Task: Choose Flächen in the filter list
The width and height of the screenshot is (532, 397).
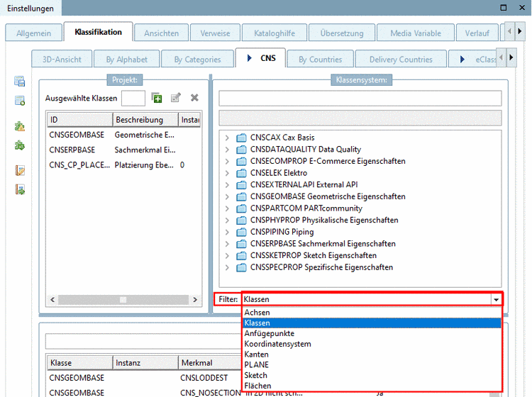Action: pos(372,386)
